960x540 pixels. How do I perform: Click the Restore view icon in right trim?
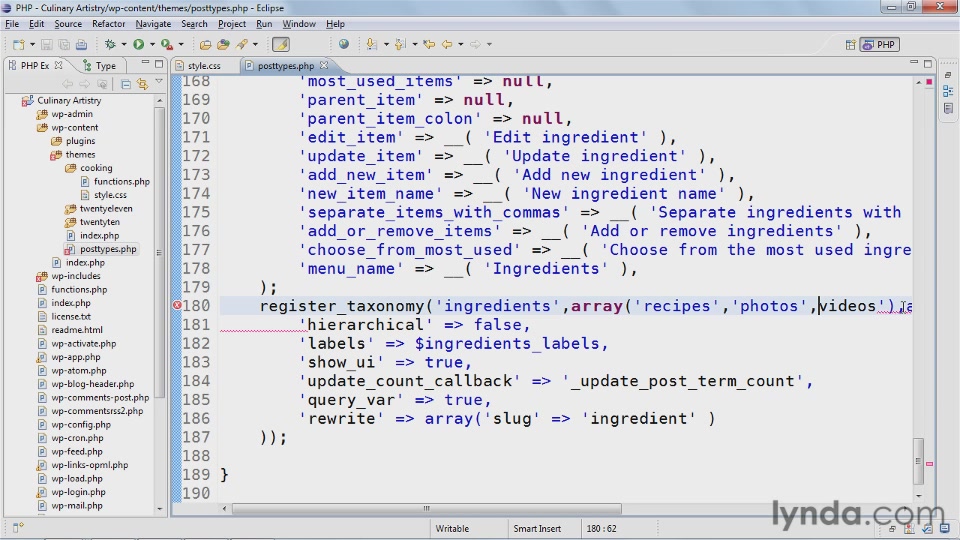tap(948, 75)
